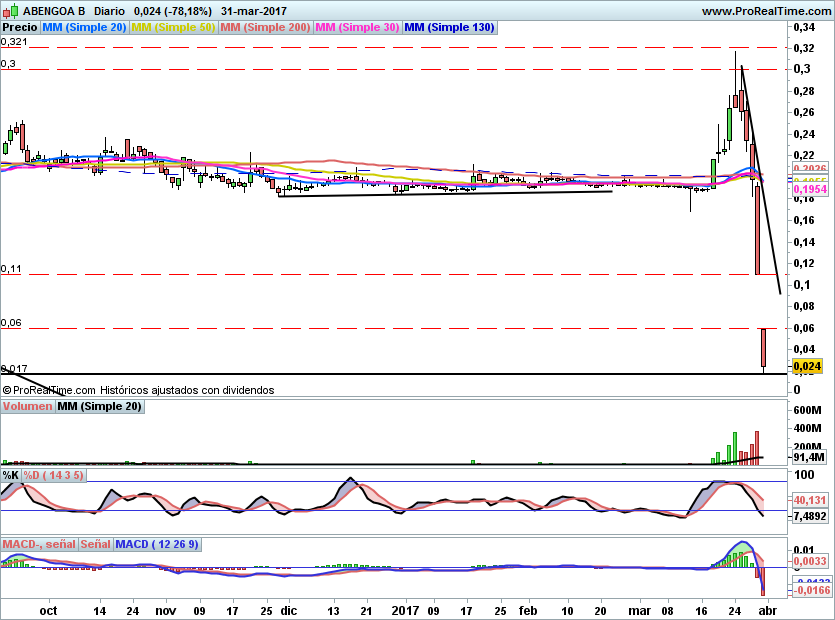Click the -0,0166 MACD histogram value tag
The image size is (835, 620).
[x=812, y=590]
